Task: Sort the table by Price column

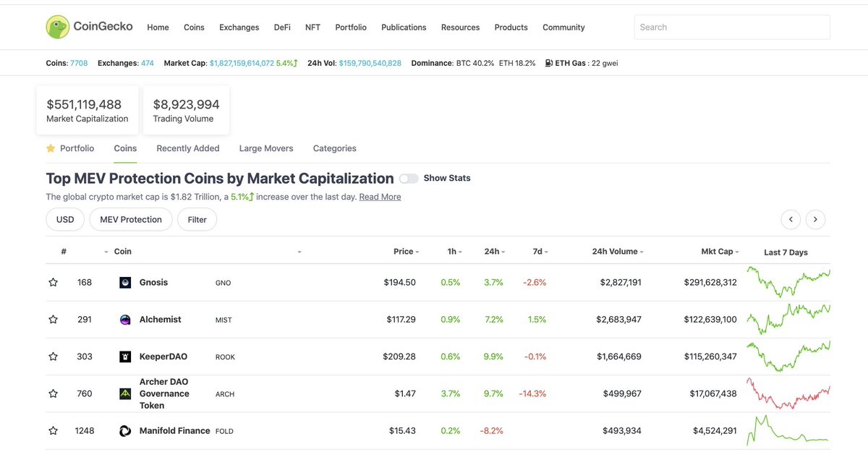Action: (407, 252)
